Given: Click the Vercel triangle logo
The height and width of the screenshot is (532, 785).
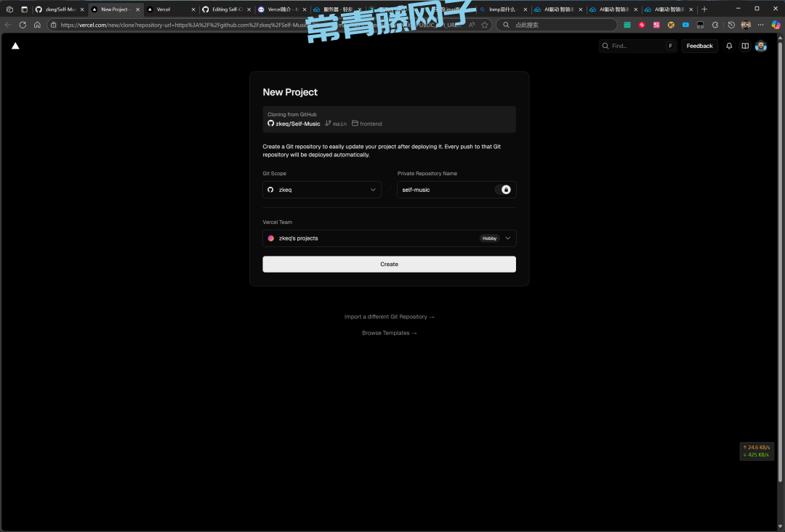Looking at the screenshot, I should [15, 46].
